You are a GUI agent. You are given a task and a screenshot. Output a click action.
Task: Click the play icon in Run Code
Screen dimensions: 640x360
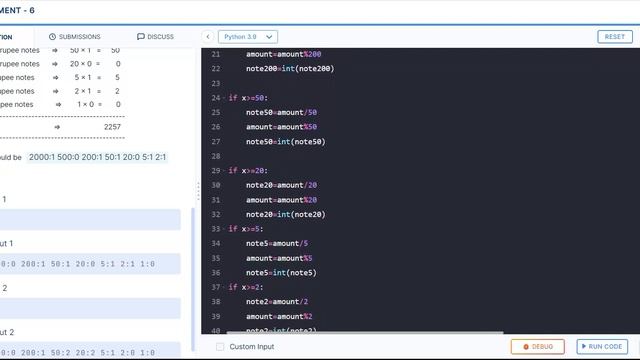tap(584, 346)
